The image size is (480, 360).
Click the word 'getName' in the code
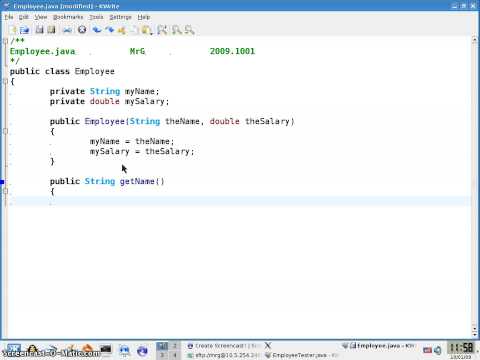pos(137,181)
